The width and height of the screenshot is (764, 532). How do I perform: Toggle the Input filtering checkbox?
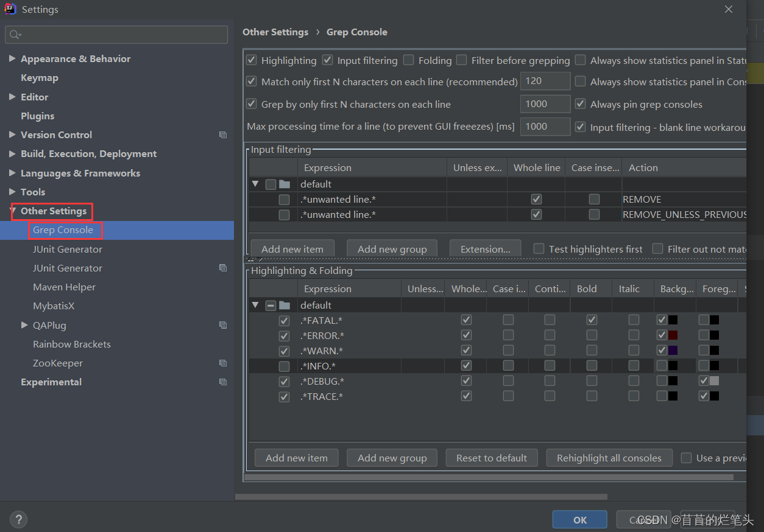tap(327, 60)
